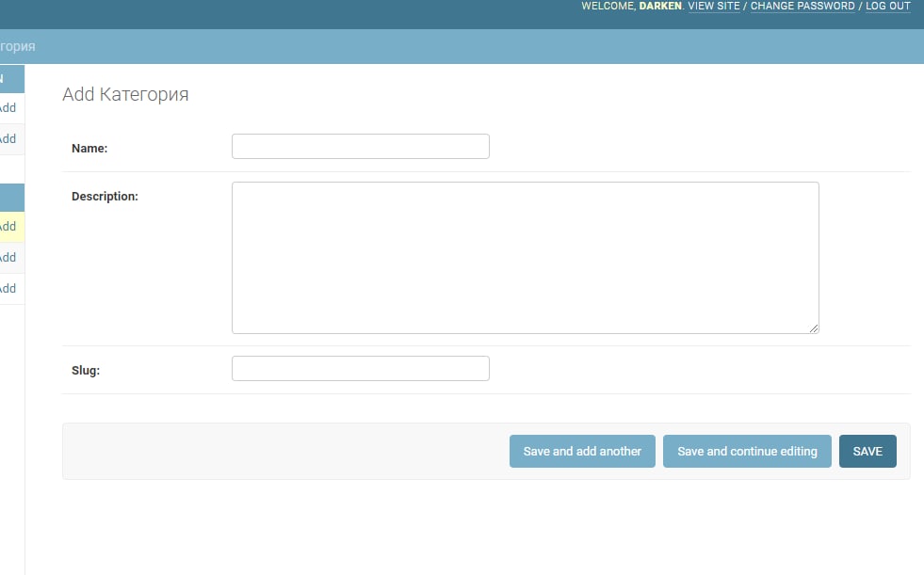Open the CHANGE PASSWORD link
This screenshot has width=924, height=575.
point(802,6)
